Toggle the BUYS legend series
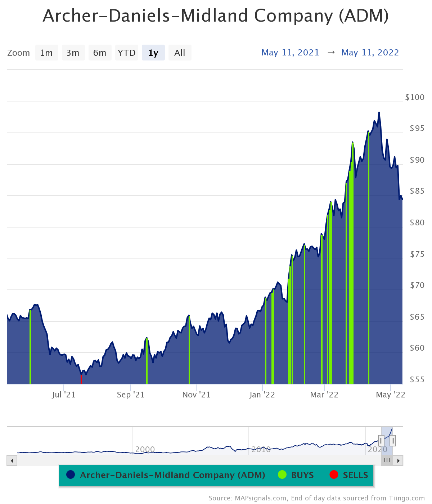The image size is (432, 504). coord(296,475)
